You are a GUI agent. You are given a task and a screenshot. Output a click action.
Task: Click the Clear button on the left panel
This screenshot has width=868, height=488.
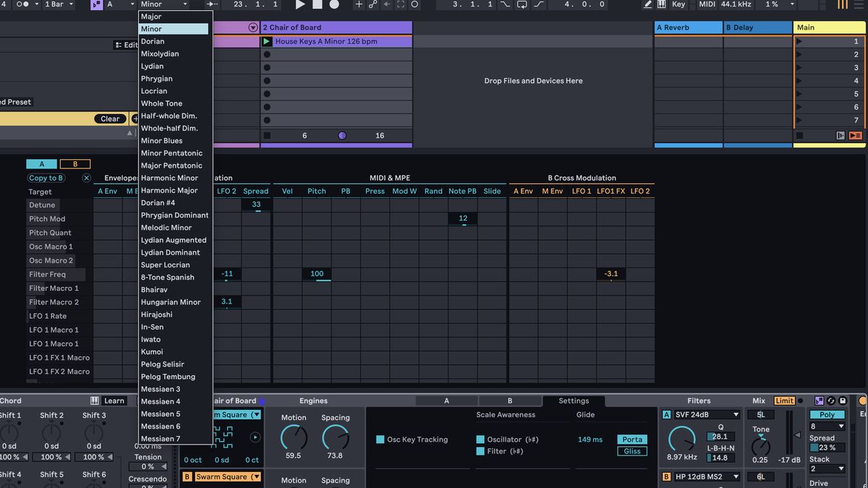(111, 119)
